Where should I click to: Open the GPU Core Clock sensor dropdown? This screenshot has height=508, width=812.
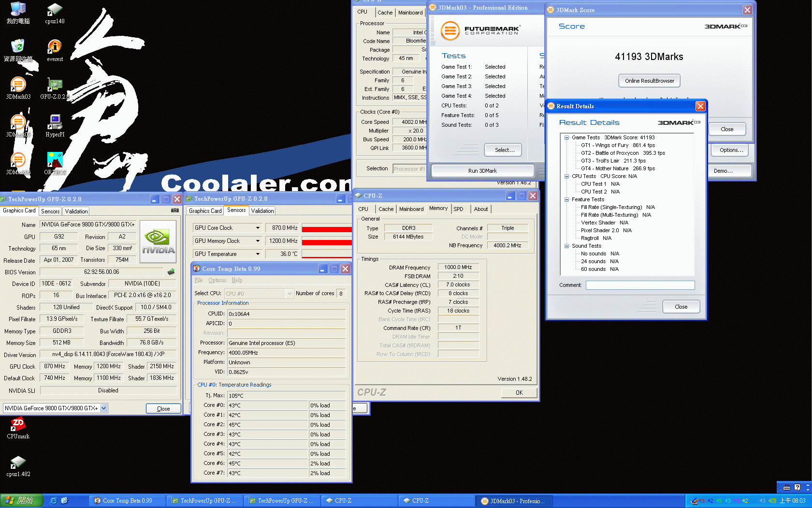tap(258, 228)
